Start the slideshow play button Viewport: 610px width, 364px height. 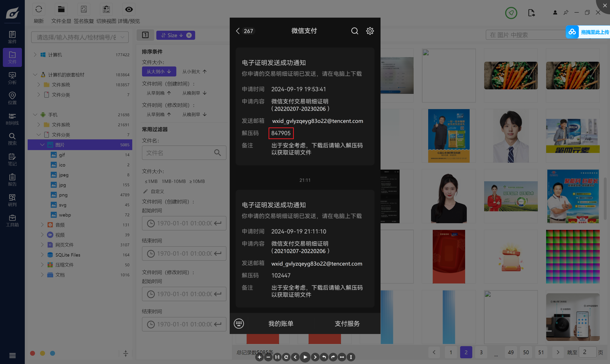pyautogui.click(x=305, y=357)
